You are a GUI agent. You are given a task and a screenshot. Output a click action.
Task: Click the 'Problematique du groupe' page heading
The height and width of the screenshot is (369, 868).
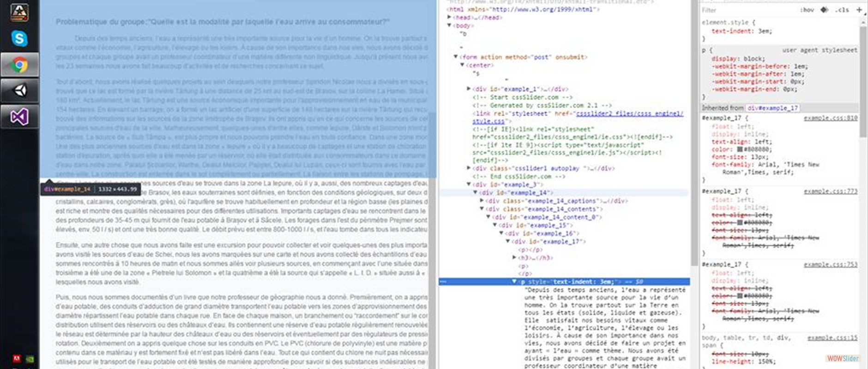click(223, 22)
